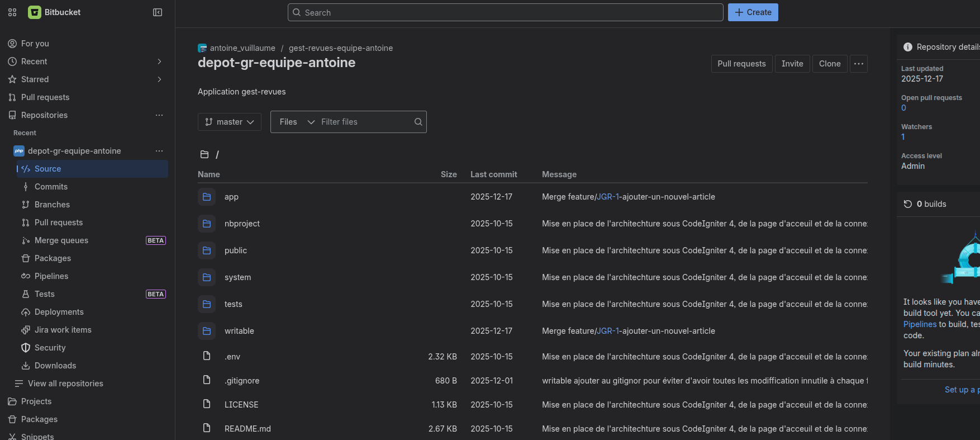Open the repository more actions ellipsis button
Screen dimensions: 980x440
point(859,64)
